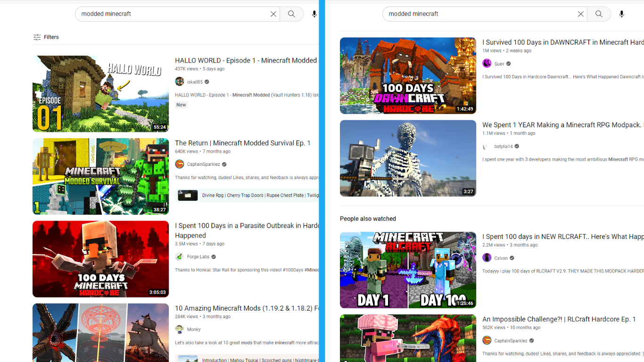The height and width of the screenshot is (362, 644).
Task: Click the Monky channel avatar
Action: [179, 329]
